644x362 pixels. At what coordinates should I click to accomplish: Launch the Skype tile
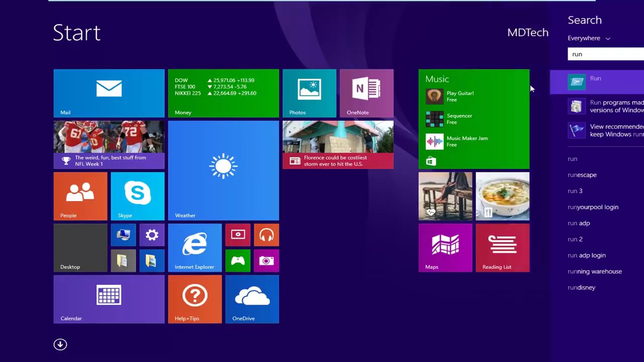(137, 196)
